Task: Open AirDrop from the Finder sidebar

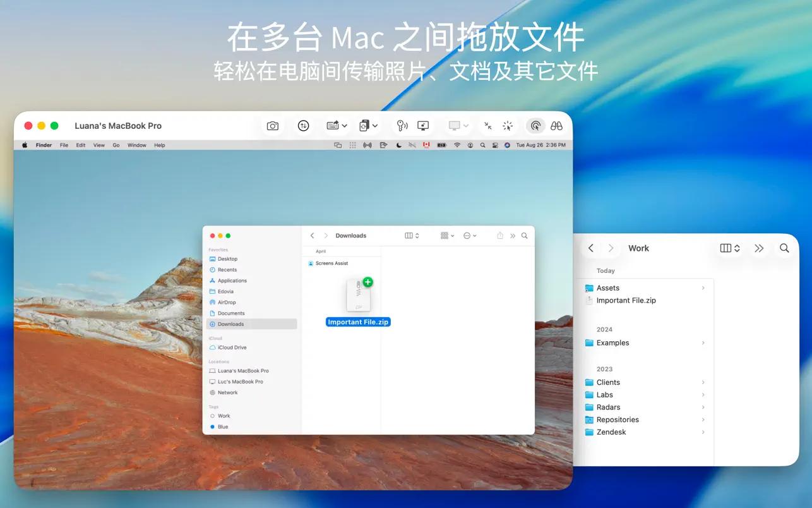Action: 227,303
